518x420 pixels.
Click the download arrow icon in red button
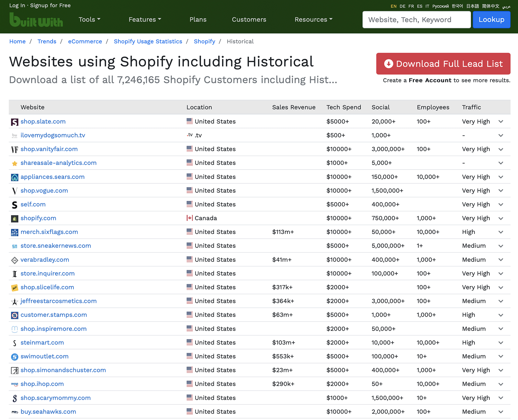[388, 64]
